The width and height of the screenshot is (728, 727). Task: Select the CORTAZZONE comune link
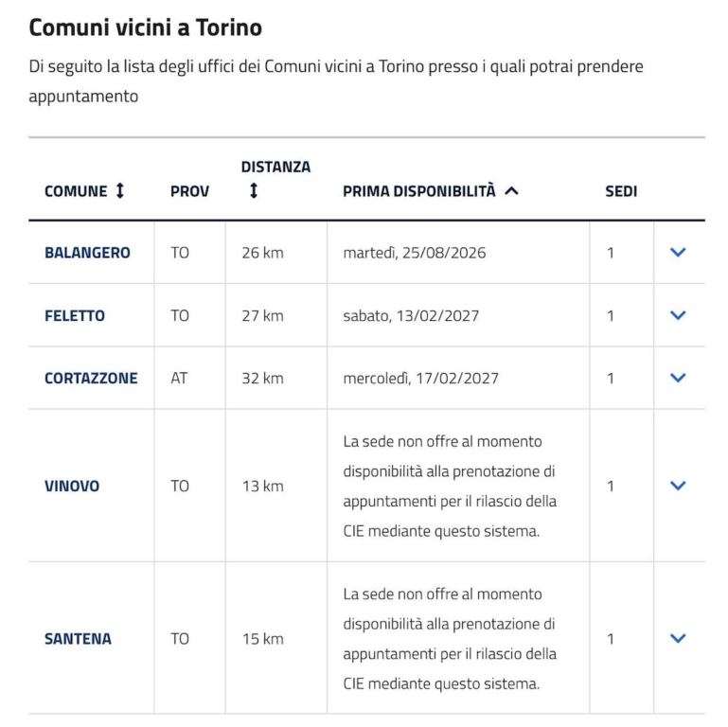[91, 378]
